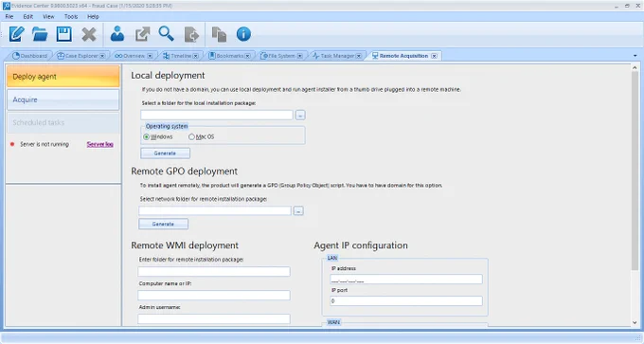Open the File menu

pyautogui.click(x=9, y=16)
